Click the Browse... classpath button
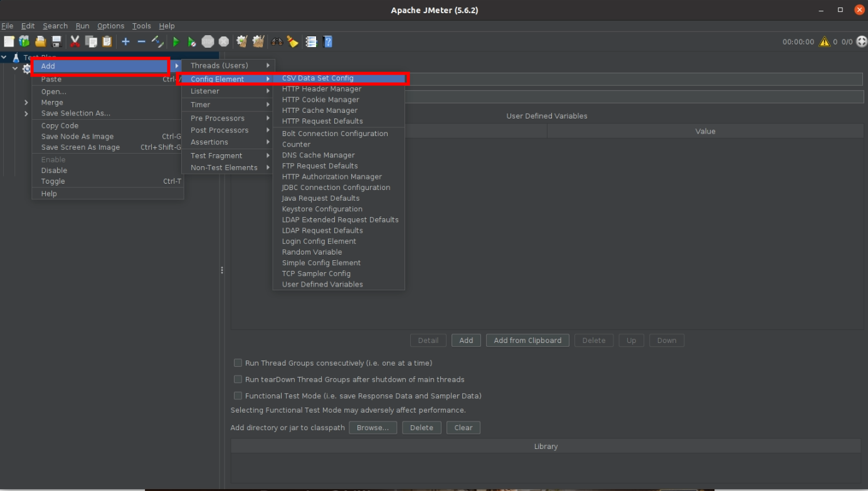Image resolution: width=868 pixels, height=491 pixels. (x=373, y=428)
